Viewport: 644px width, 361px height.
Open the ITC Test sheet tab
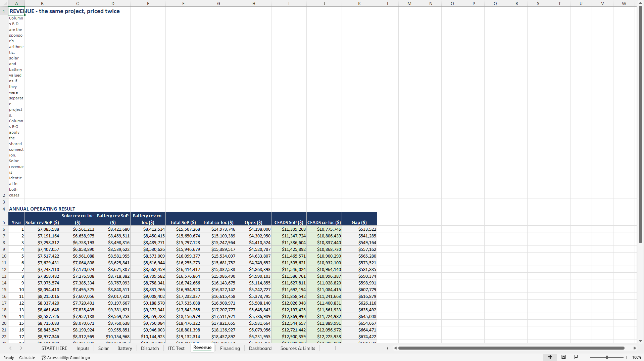pos(176,348)
